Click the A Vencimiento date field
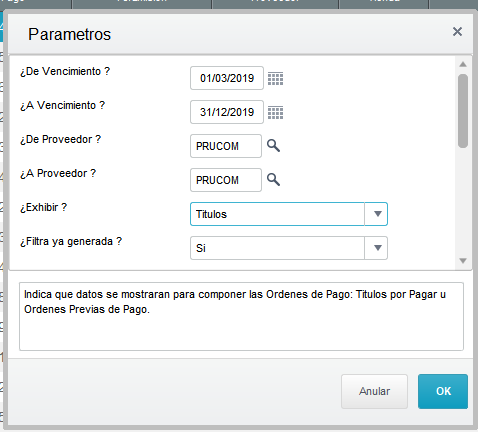This screenshot has width=478, height=432. 227,112
